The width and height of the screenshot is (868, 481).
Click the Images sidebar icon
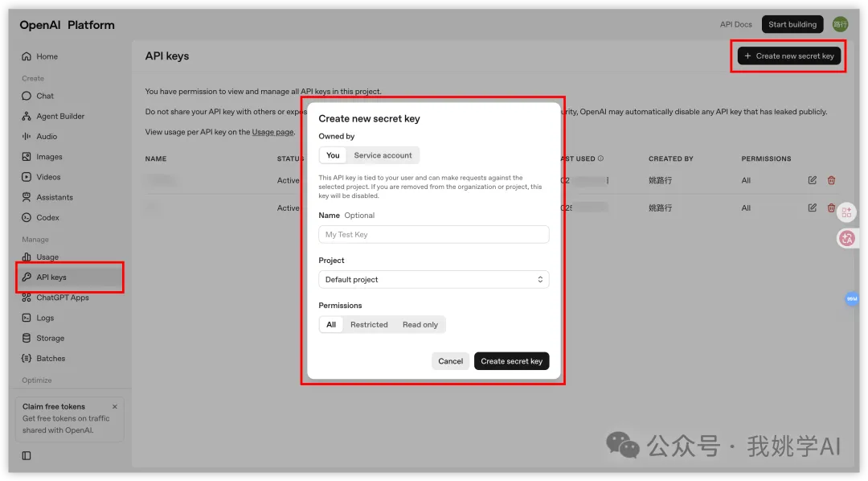coord(26,157)
